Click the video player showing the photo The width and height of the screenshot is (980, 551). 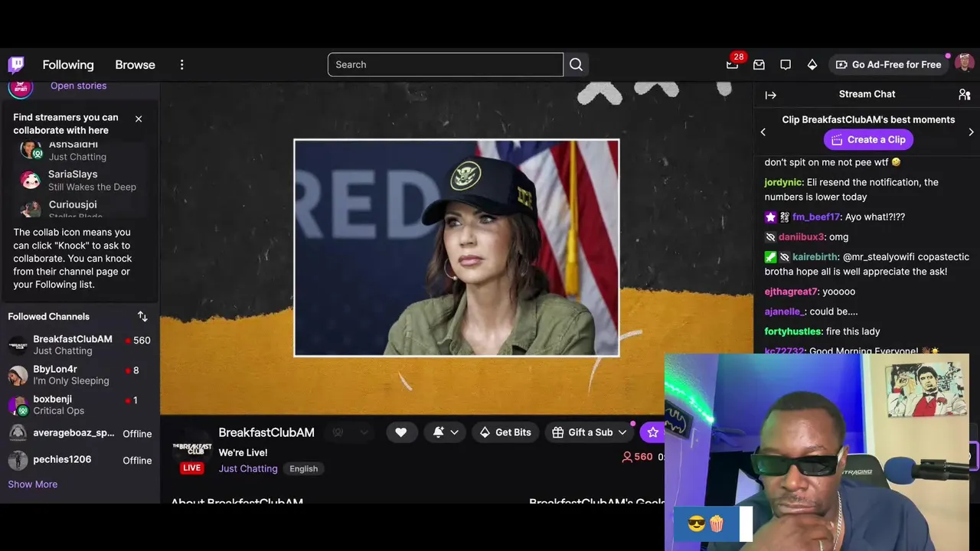click(456, 248)
